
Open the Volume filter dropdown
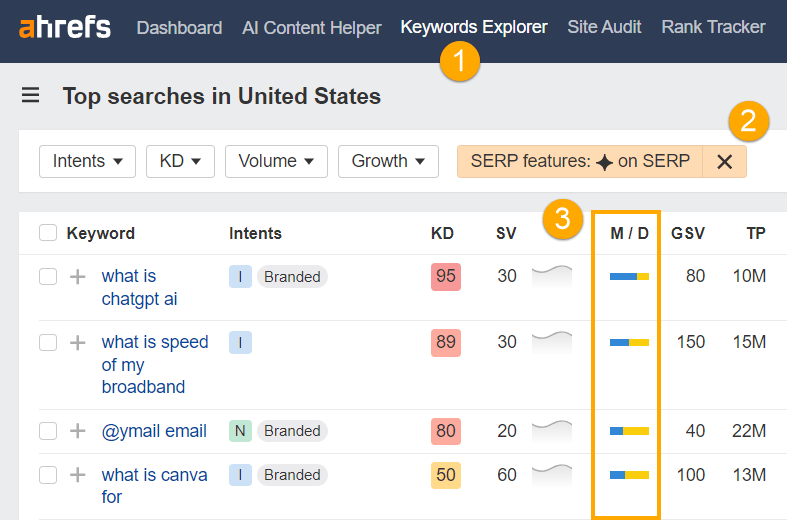(x=276, y=161)
